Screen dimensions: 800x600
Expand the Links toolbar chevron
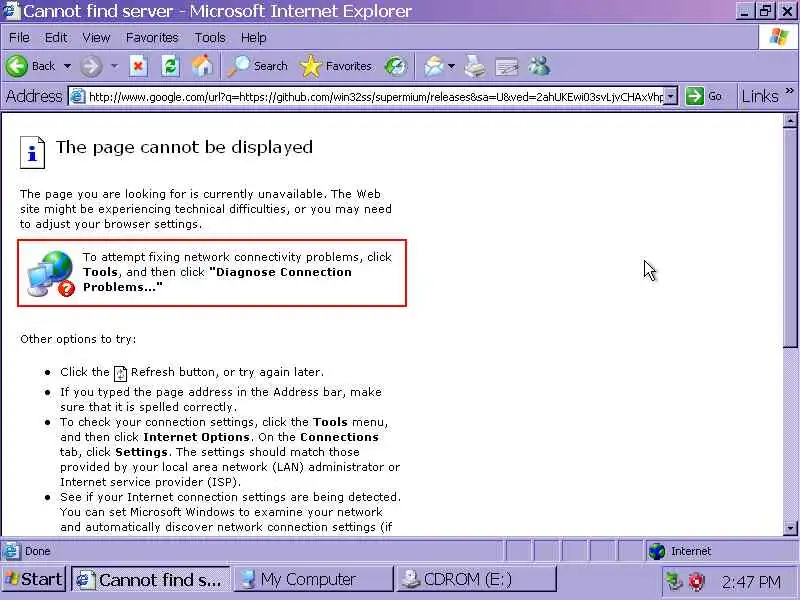tap(790, 91)
